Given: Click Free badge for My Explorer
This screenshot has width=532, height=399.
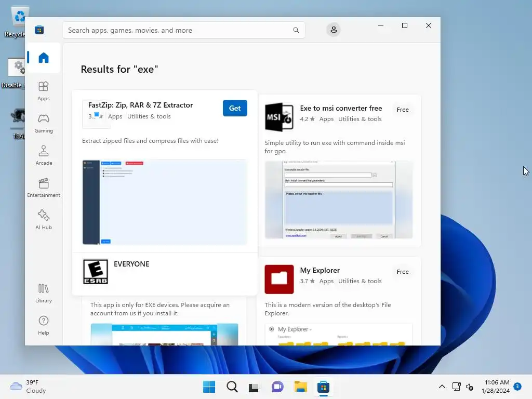Looking at the screenshot, I should [403, 272].
